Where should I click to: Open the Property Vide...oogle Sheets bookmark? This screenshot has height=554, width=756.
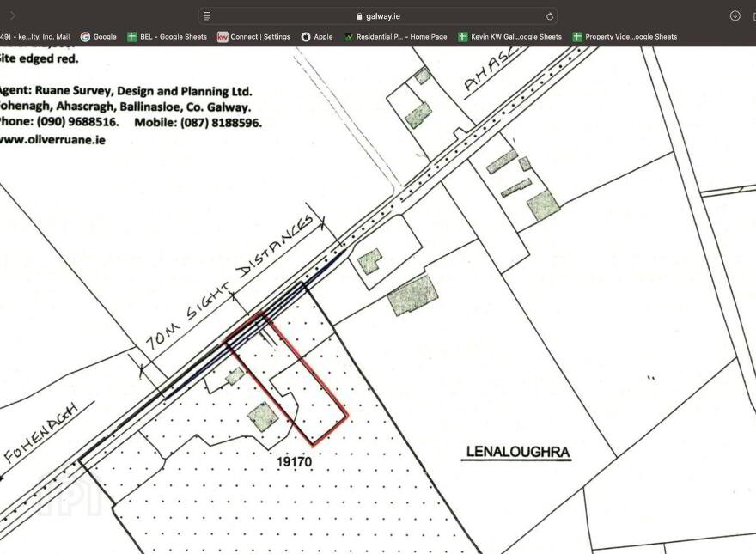pos(625,37)
